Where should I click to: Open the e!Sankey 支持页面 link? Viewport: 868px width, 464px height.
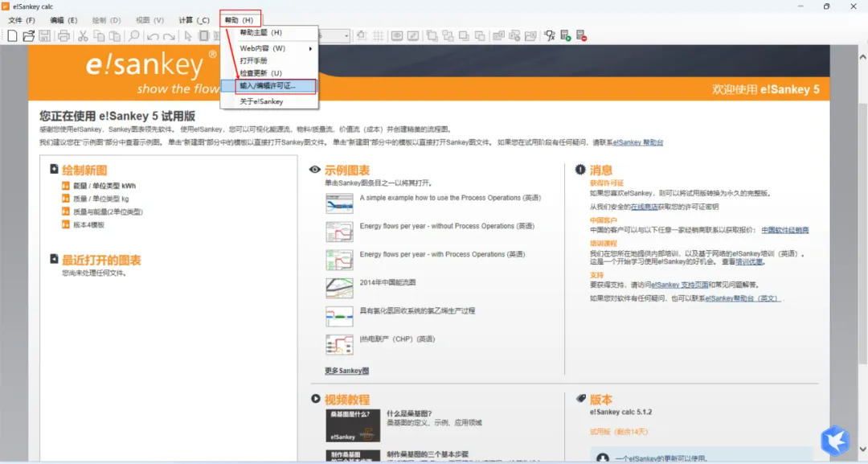coord(680,285)
